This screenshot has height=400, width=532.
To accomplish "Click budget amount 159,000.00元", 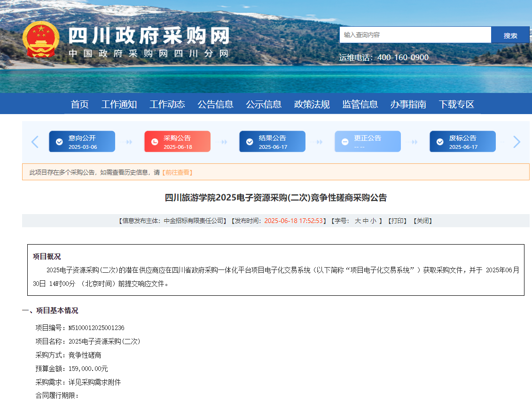I will click(88, 369).
